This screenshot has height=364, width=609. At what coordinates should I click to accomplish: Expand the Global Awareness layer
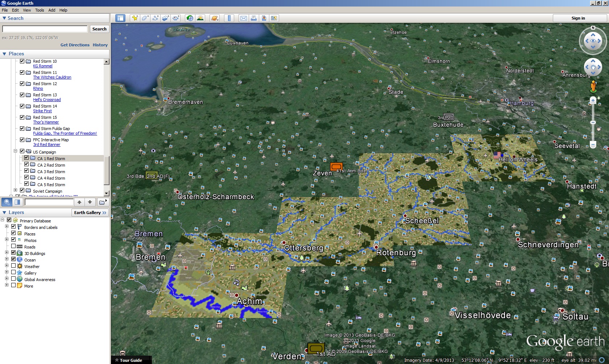coord(7,279)
